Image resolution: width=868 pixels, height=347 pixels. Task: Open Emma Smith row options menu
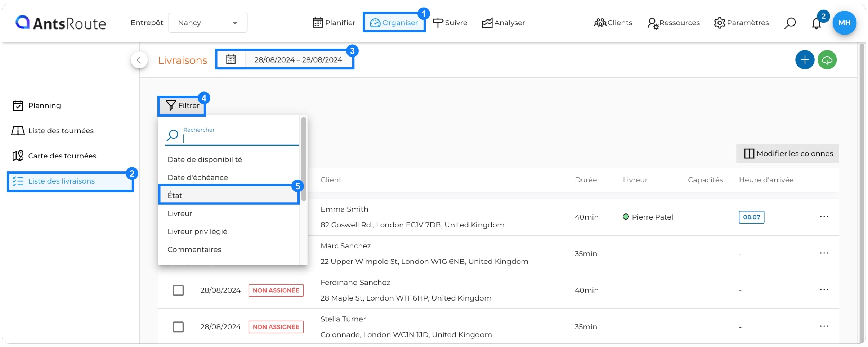pyautogui.click(x=824, y=217)
